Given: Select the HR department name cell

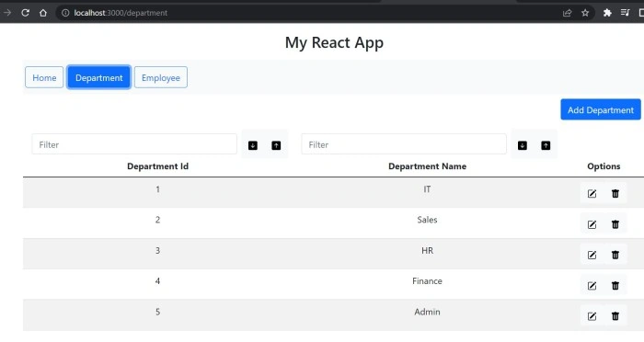Looking at the screenshot, I should (x=427, y=250).
